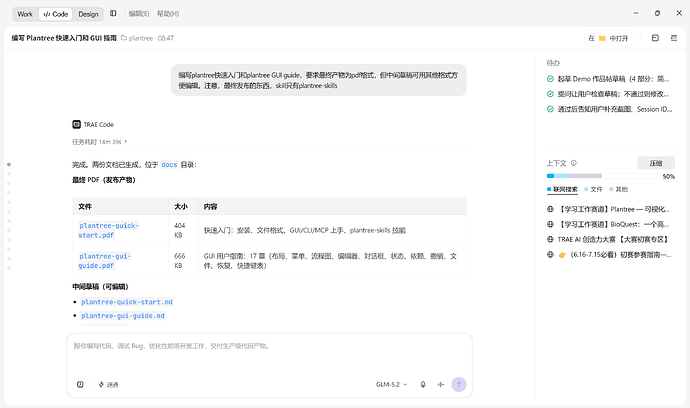The height and width of the screenshot is (408, 690).
Task: Click globe icon of 初赛参赛指南 source
Action: (550, 254)
